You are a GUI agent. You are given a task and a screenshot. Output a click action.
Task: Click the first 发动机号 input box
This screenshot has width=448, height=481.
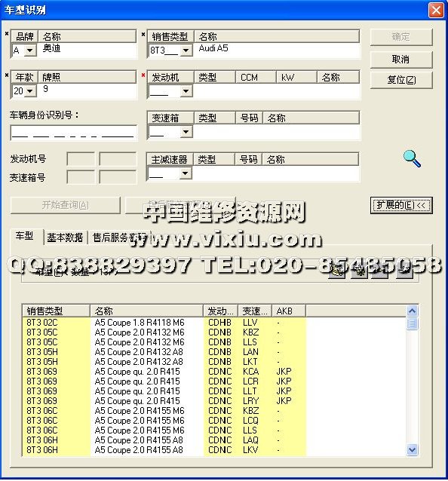(x=81, y=159)
